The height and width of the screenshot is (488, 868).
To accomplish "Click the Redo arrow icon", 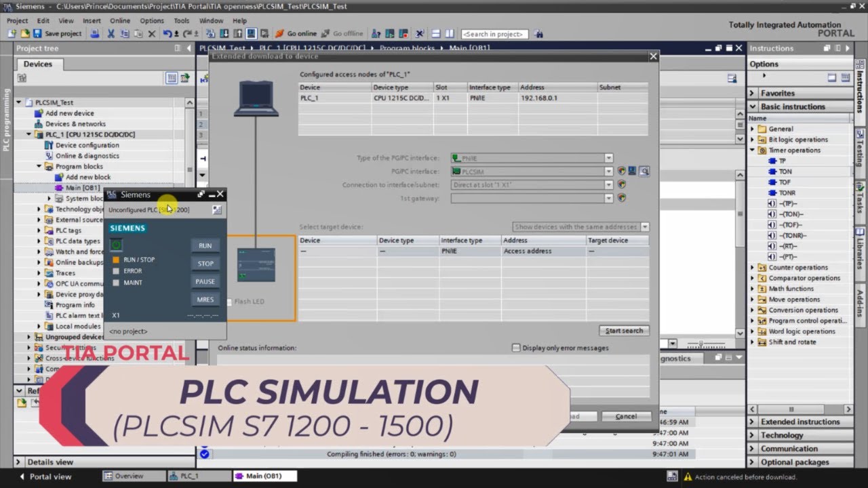I will coord(187,34).
